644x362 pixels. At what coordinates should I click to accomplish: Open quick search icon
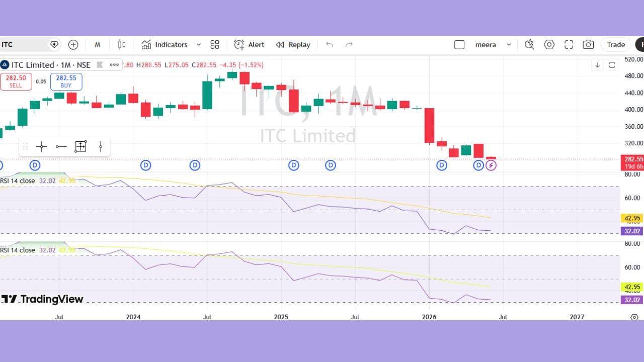pos(529,45)
